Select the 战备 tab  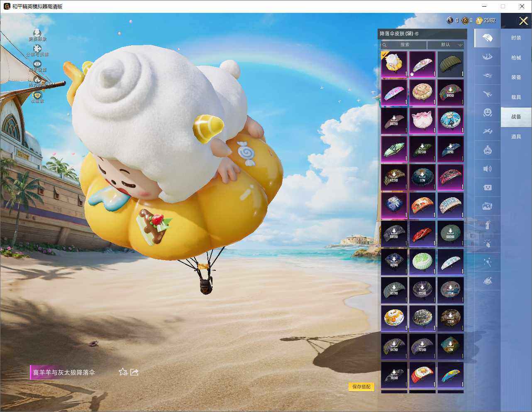click(516, 117)
